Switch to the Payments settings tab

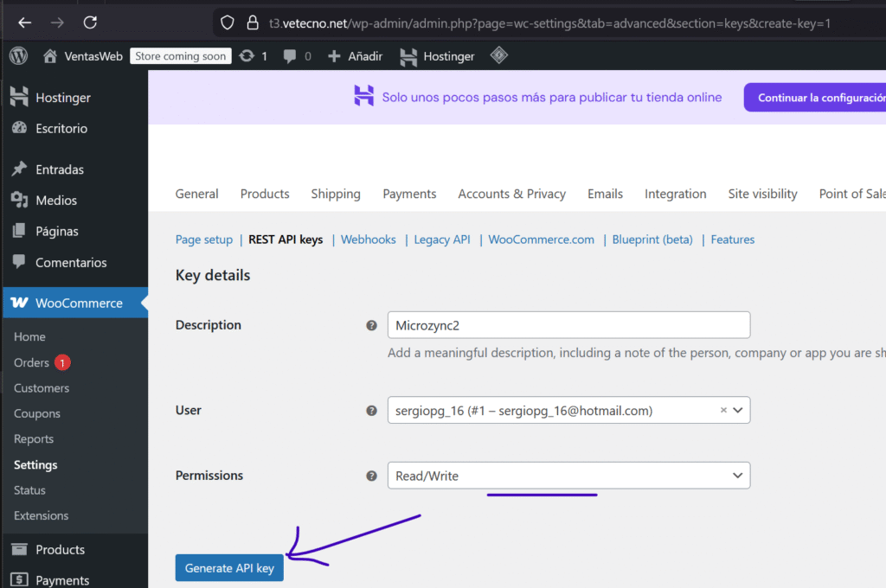tap(409, 194)
